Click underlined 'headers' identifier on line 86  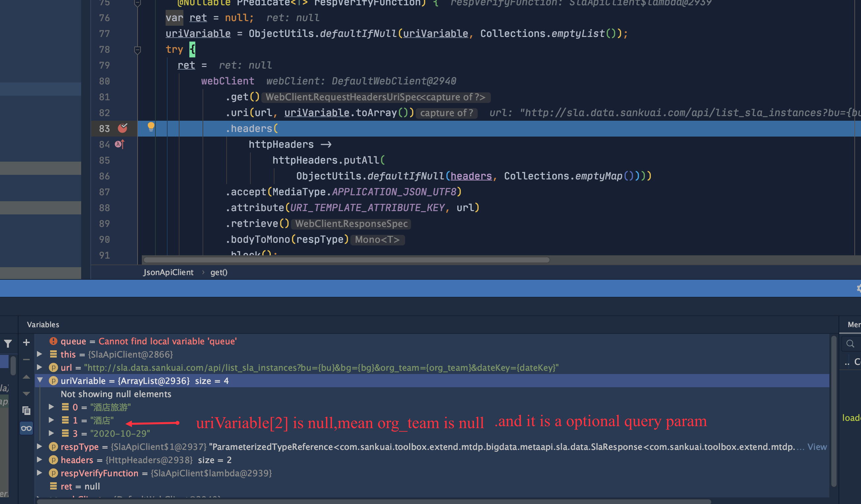pyautogui.click(x=471, y=176)
